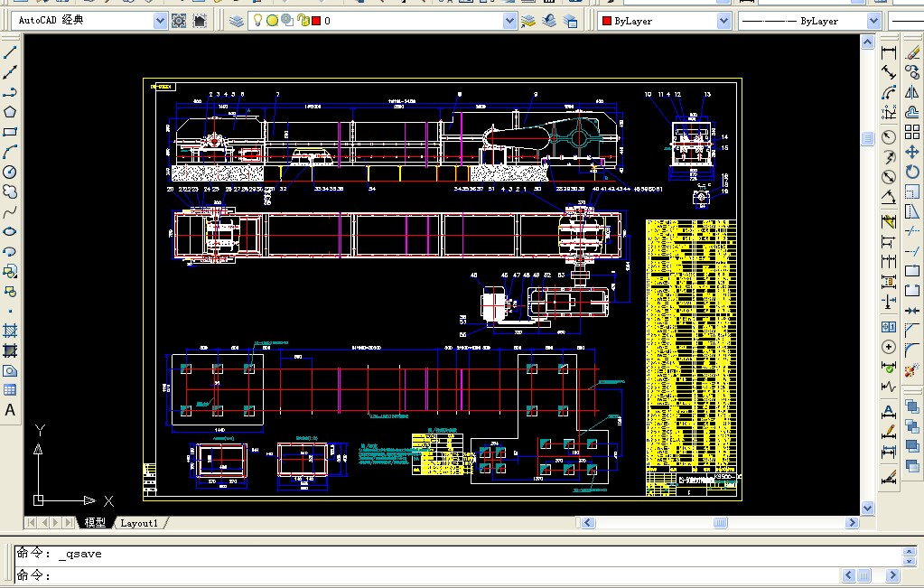Choose the Revision Cloud tool
924x588 pixels.
point(10,191)
